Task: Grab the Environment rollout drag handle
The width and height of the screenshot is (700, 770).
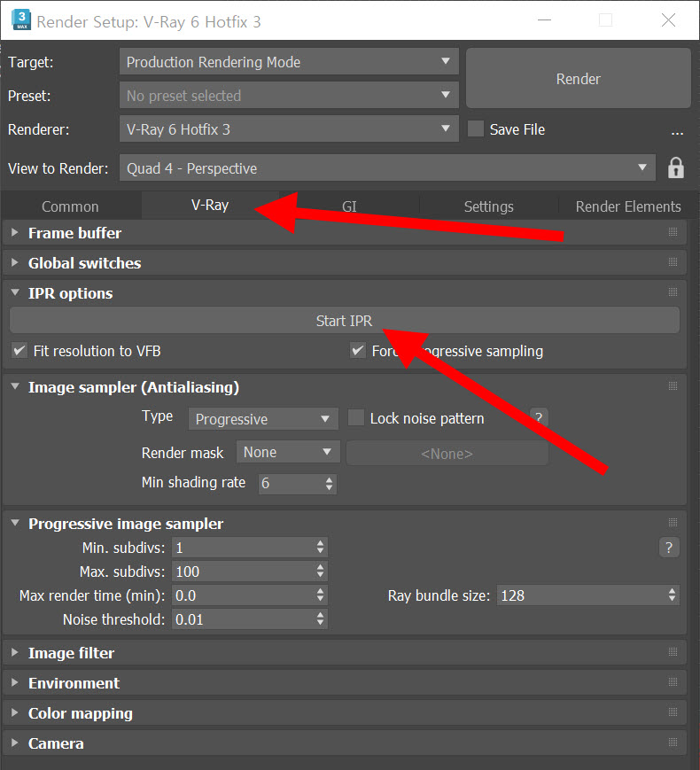Action: point(673,682)
